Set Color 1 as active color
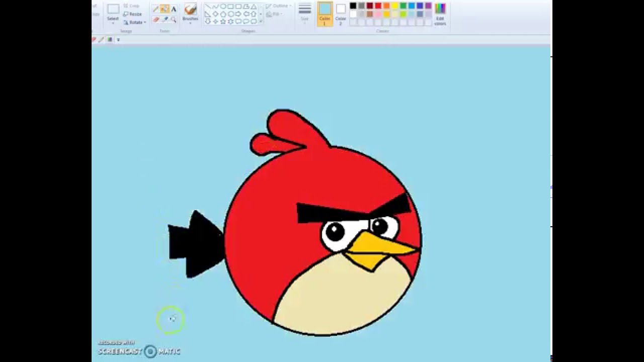Image resolution: width=644 pixels, height=362 pixels. click(325, 13)
